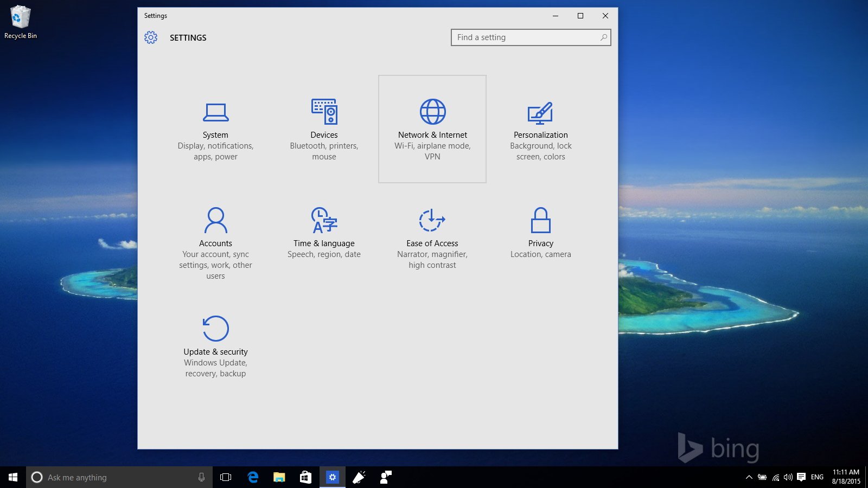
Task: Click the Settings gear icon beside the title
Action: tap(151, 37)
